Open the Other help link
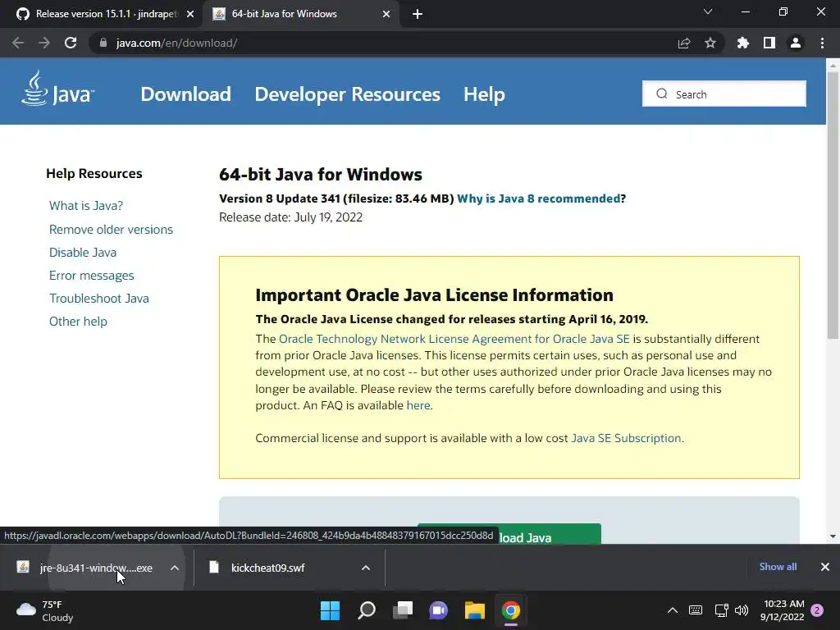Screen dimensions: 840x630 pos(78,322)
